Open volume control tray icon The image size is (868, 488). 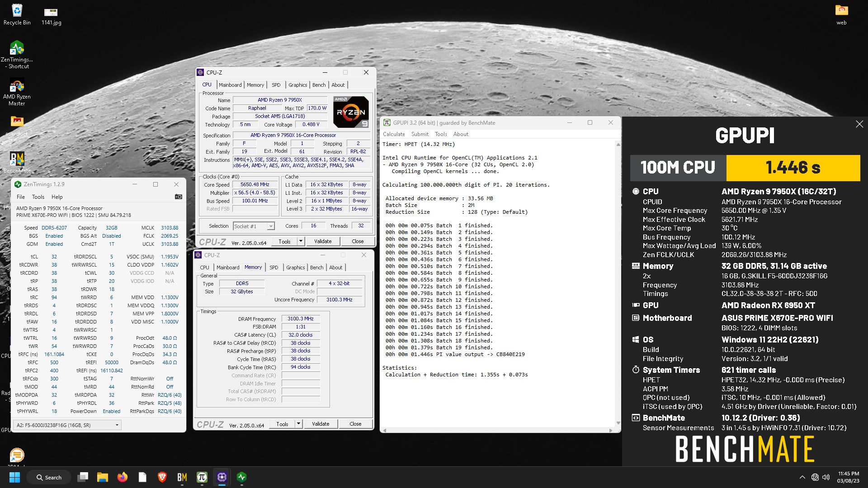coord(826,477)
